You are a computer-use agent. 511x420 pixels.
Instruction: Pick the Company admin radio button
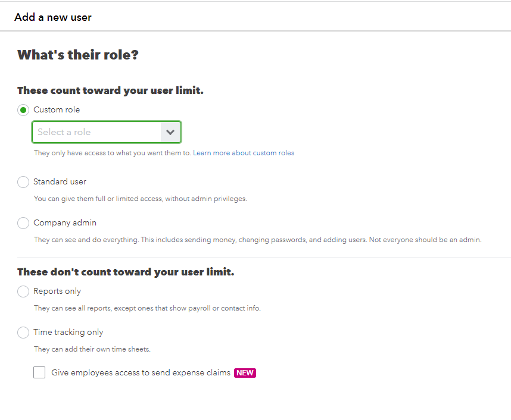pyautogui.click(x=23, y=223)
